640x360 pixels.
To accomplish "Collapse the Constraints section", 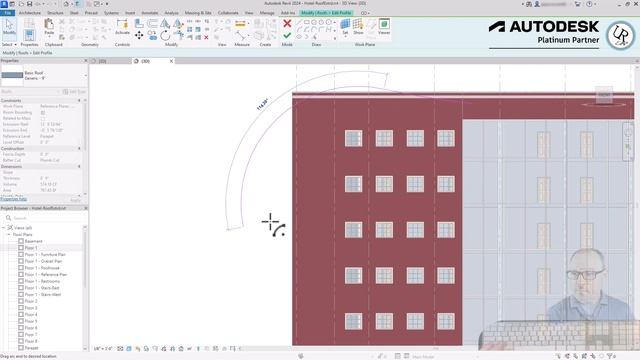I will (x=79, y=100).
